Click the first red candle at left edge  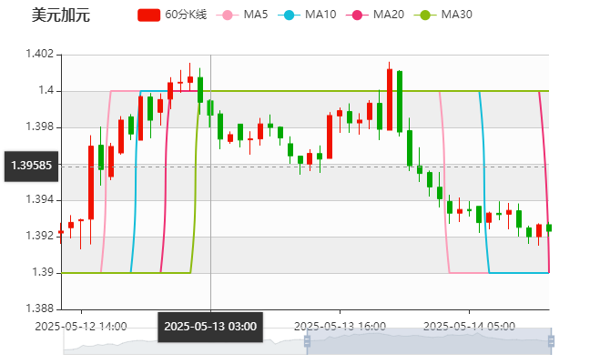coord(61,232)
